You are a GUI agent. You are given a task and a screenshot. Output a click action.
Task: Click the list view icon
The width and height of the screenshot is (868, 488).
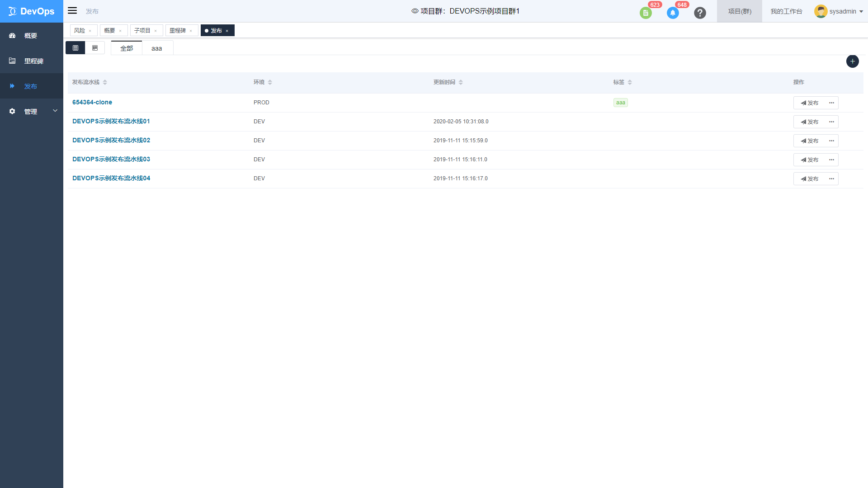pos(75,47)
